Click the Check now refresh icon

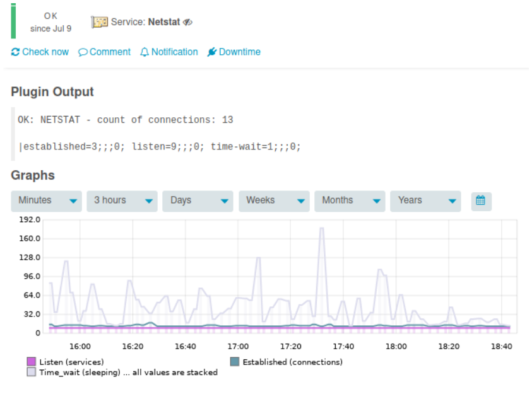pyautogui.click(x=15, y=52)
